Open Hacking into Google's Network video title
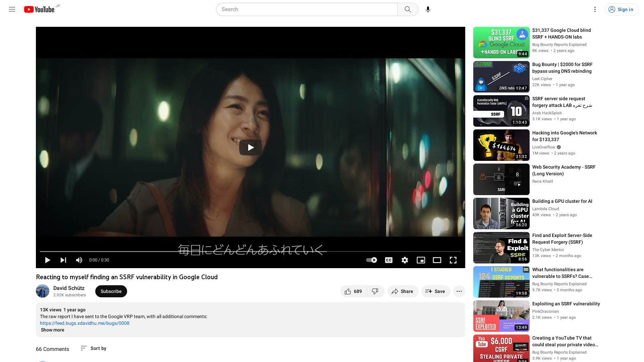The image size is (644, 362). (x=565, y=136)
